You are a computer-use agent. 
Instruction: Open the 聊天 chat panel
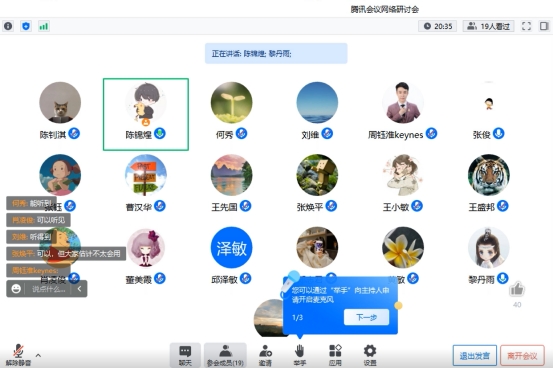[x=185, y=355]
